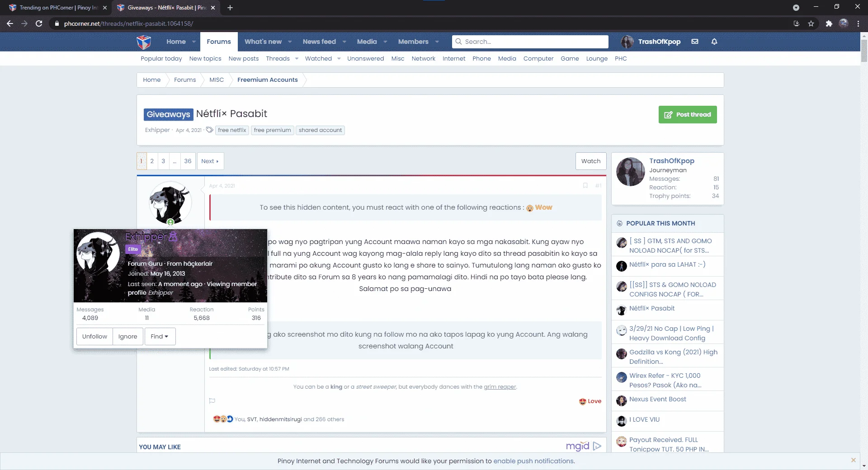Image resolution: width=868 pixels, height=470 pixels.
Task: Click avatar beside Nexus Event Boost
Action: click(622, 401)
